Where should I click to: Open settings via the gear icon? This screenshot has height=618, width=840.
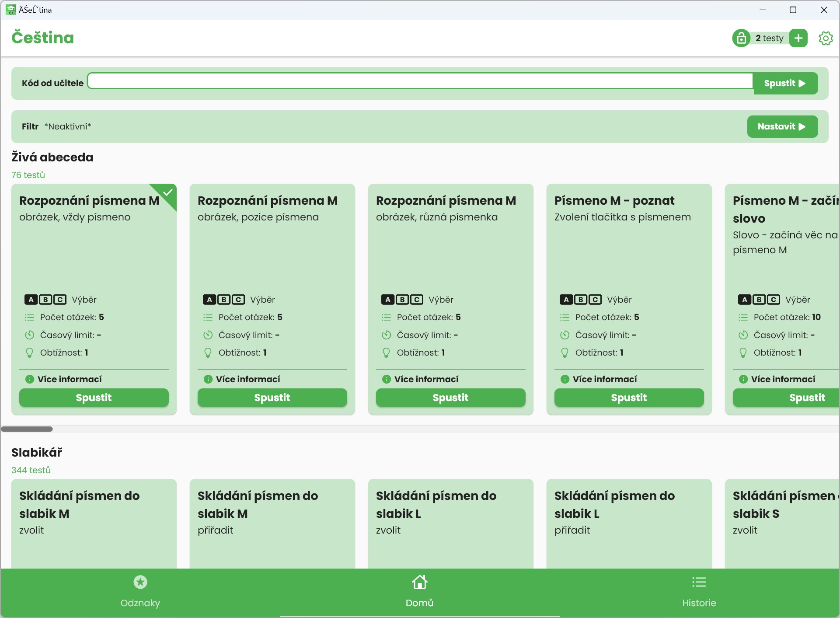click(825, 38)
